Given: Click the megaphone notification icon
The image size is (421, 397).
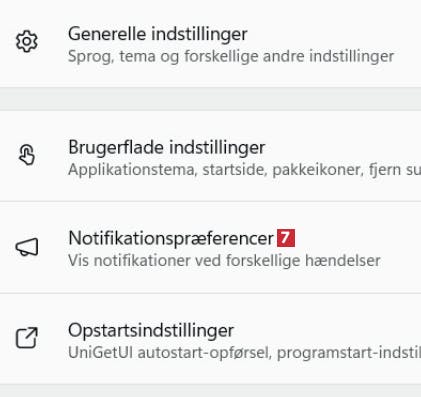Looking at the screenshot, I should click(x=27, y=247).
